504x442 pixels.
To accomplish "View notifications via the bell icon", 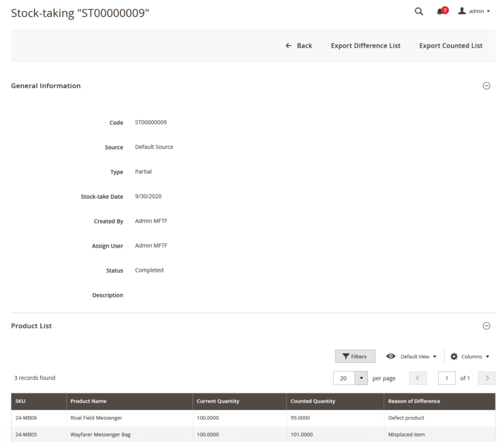I will [x=440, y=11].
